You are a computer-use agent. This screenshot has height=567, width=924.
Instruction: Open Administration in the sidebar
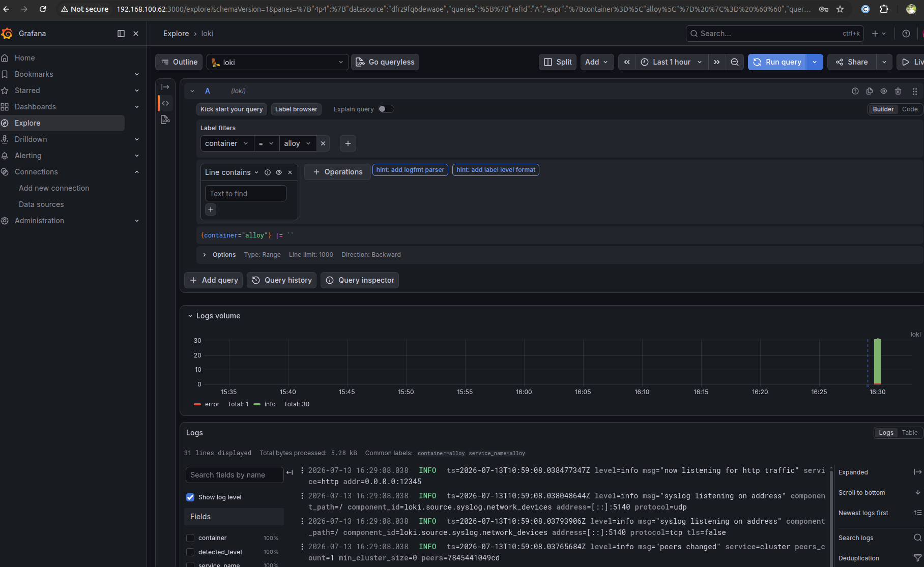tap(40, 221)
